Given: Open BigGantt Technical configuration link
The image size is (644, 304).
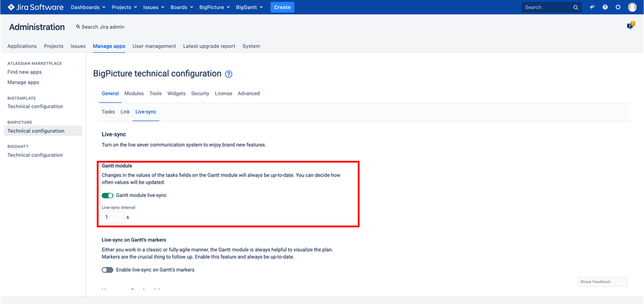Looking at the screenshot, I should pos(35,155).
